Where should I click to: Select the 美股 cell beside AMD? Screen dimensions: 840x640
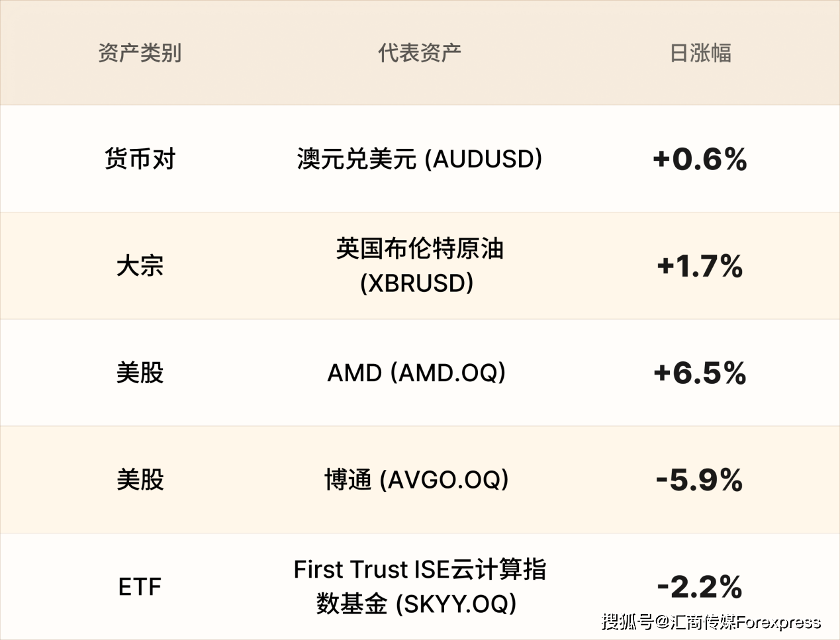[x=140, y=373]
